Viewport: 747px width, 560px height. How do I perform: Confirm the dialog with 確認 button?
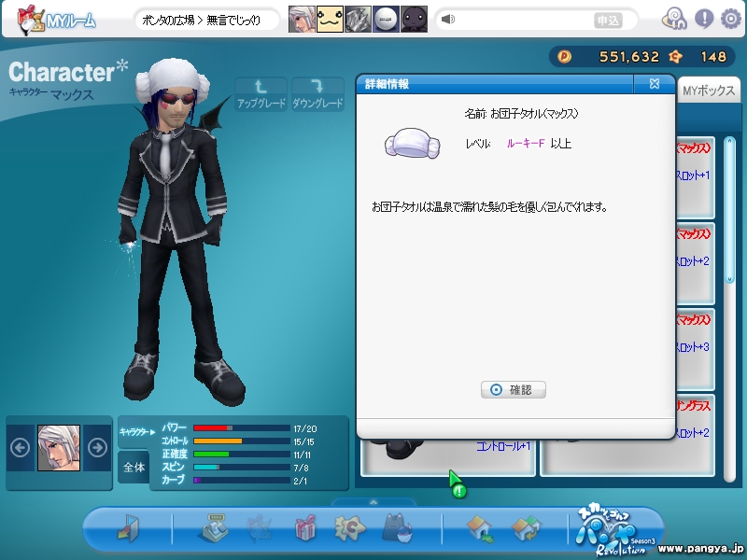tap(513, 389)
